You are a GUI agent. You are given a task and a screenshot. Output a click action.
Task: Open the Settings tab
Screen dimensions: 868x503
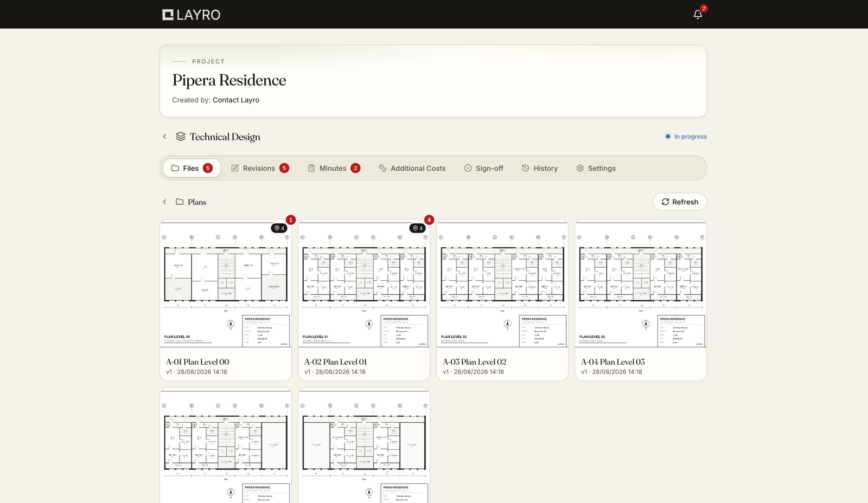tap(596, 168)
